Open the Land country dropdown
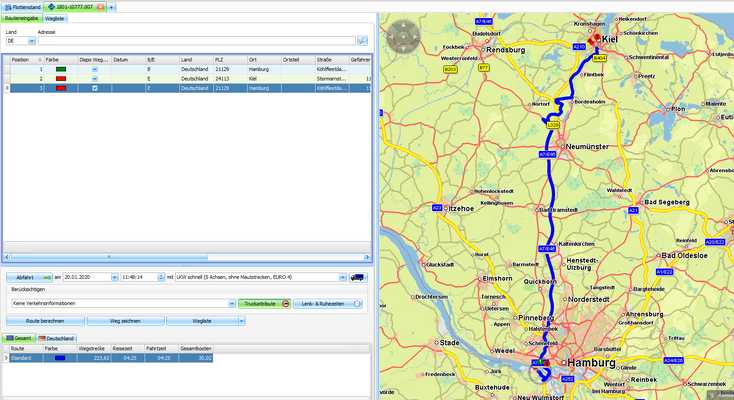Viewport: 734px width, 400px height. pos(31,41)
